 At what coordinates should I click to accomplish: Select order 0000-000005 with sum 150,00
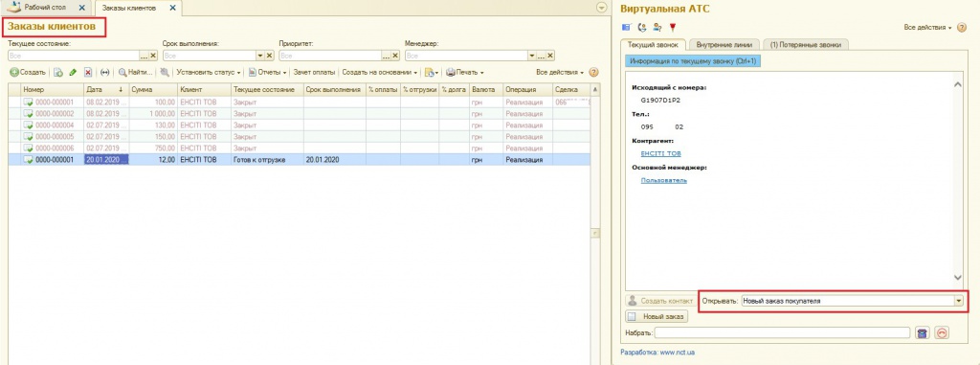299,136
